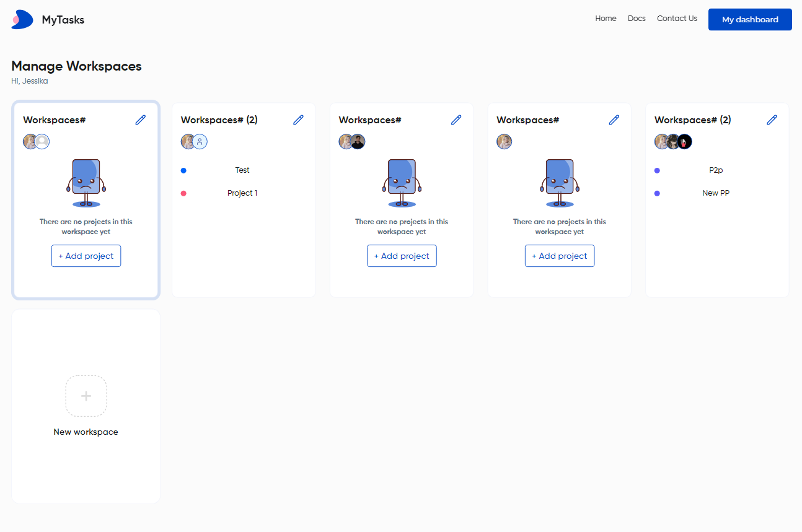
Task: Open the Contact Us link
Action: [x=677, y=19]
